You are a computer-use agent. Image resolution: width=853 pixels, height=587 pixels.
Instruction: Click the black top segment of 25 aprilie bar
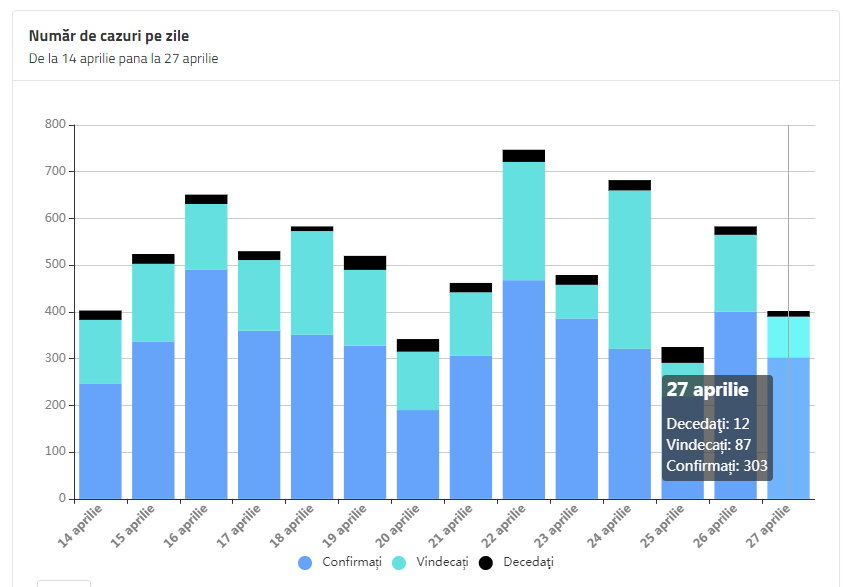683,354
